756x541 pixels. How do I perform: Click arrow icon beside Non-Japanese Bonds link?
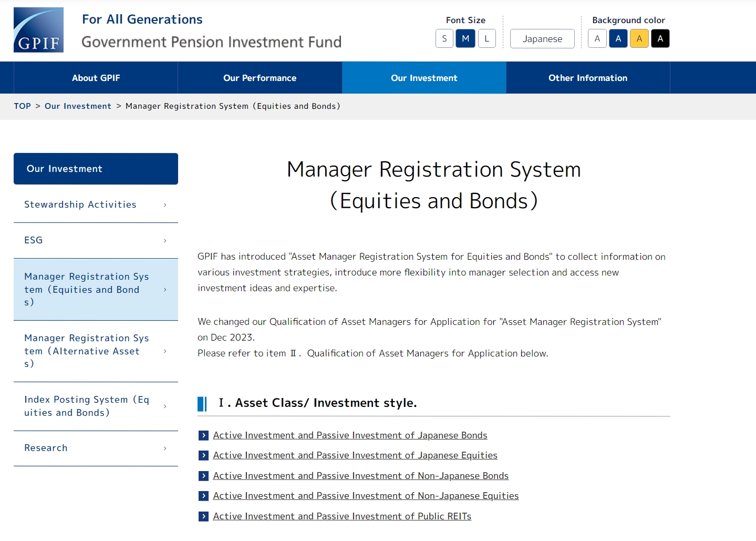(x=203, y=476)
